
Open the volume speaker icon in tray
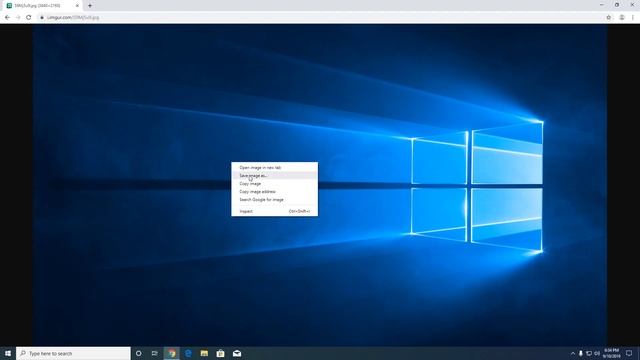597,353
